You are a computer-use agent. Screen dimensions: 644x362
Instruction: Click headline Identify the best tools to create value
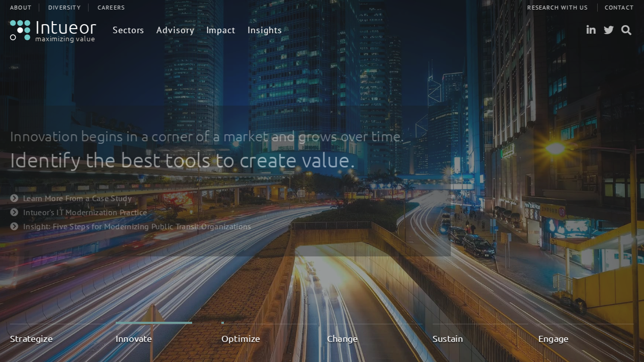pyautogui.click(x=183, y=161)
